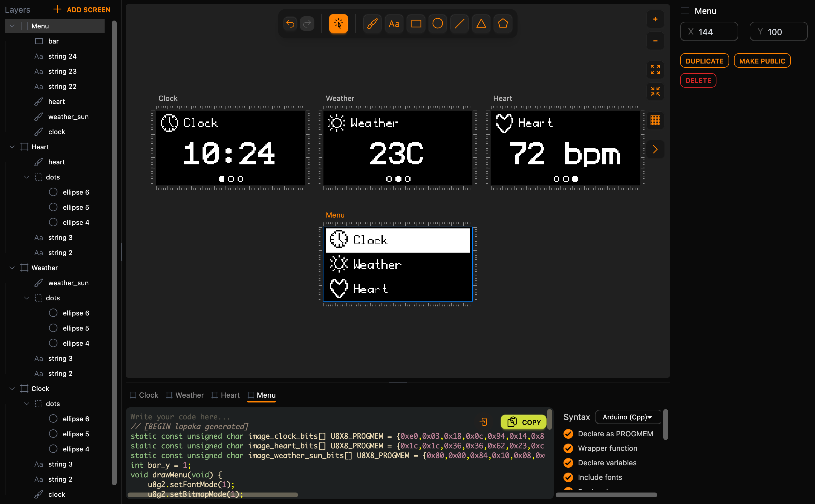Collapse the Clock screen in Layers
This screenshot has height=504, width=815.
tap(12, 389)
